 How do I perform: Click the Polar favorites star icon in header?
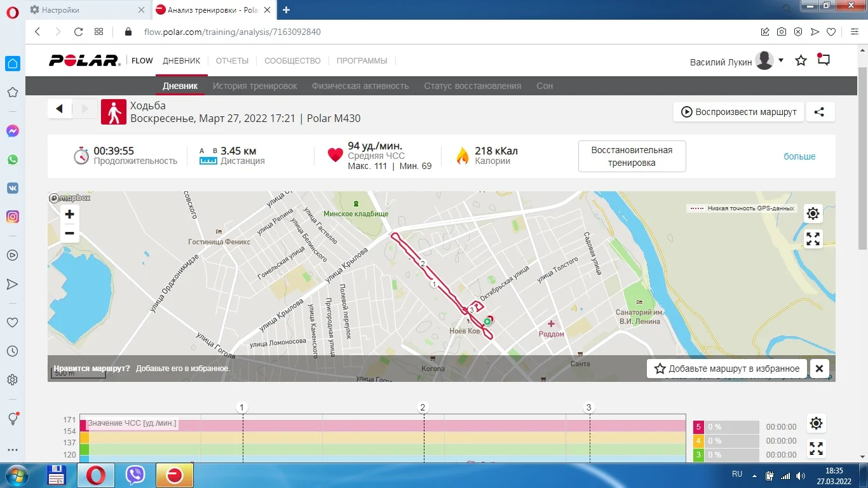point(801,60)
